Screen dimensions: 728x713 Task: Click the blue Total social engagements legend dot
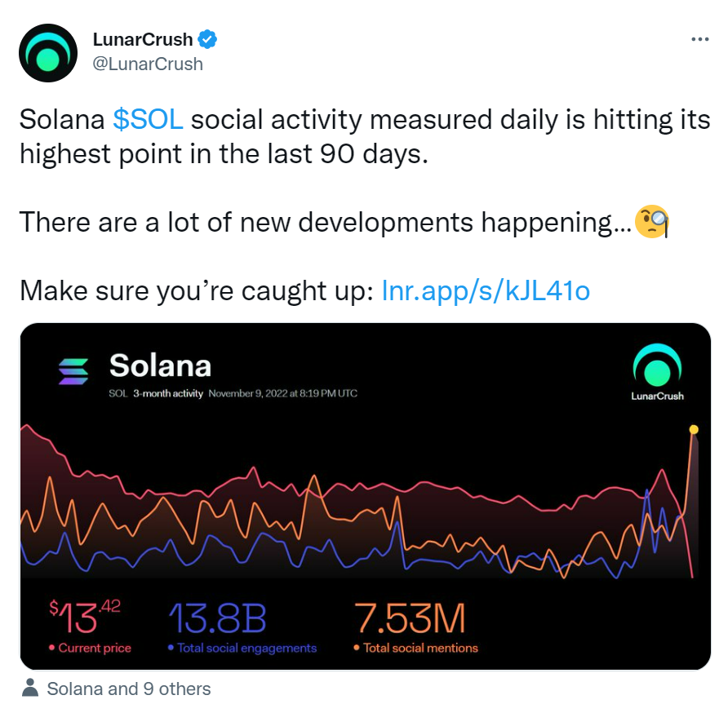pos(171,649)
